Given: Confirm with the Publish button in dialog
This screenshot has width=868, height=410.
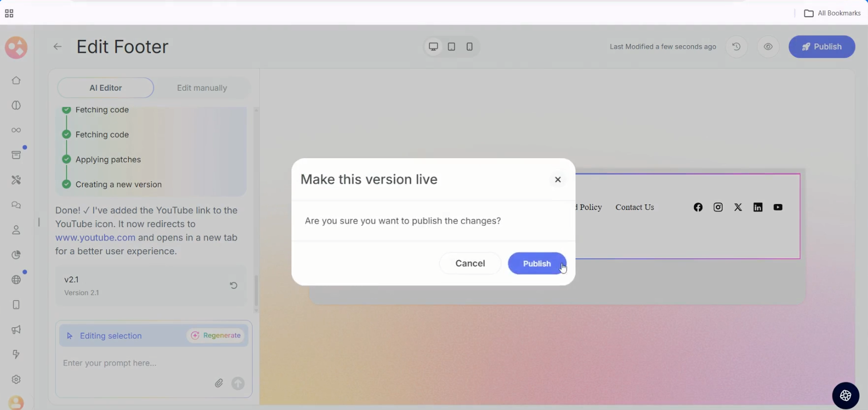Looking at the screenshot, I should click(537, 264).
